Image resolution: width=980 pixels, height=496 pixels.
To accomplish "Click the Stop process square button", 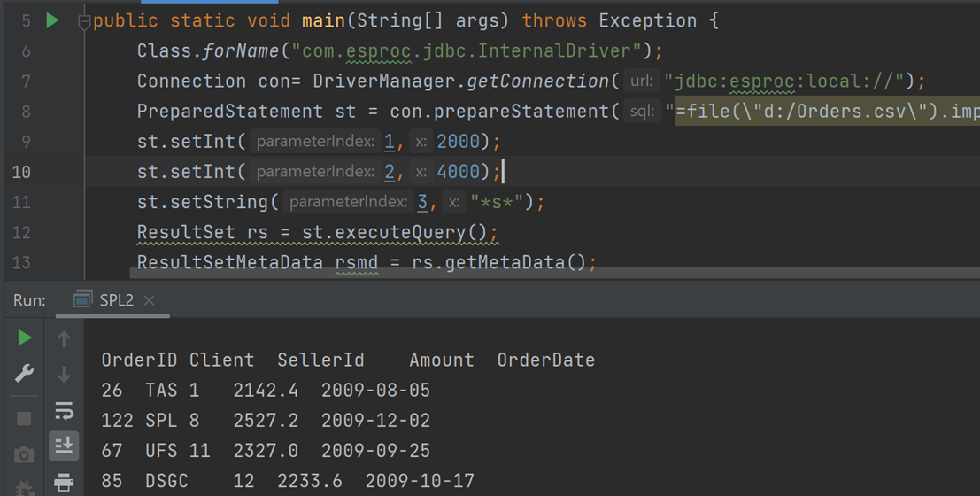I will pyautogui.click(x=25, y=418).
